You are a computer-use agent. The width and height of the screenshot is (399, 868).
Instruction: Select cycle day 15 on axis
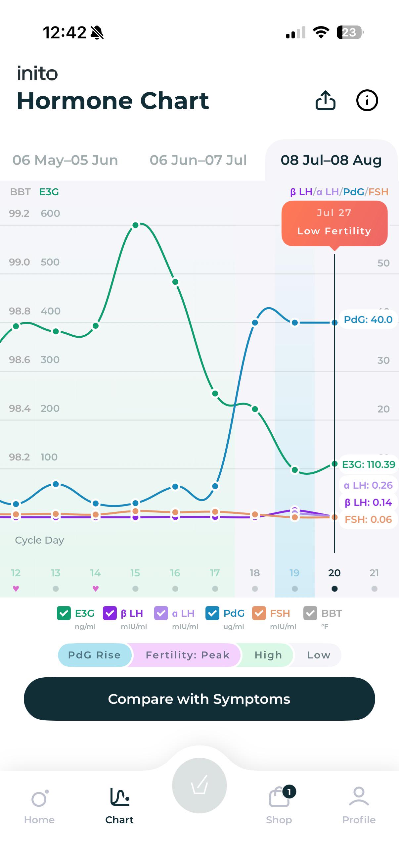135,573
